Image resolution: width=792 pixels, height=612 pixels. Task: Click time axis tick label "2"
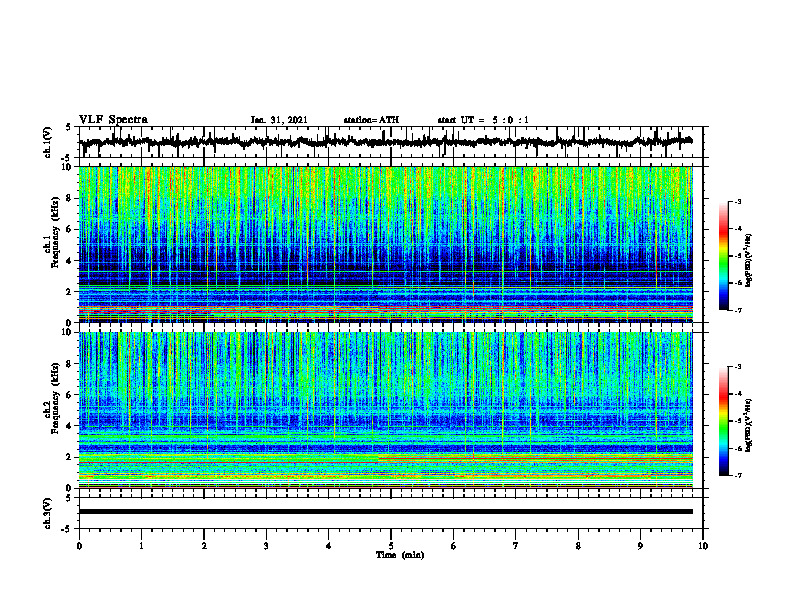204,546
